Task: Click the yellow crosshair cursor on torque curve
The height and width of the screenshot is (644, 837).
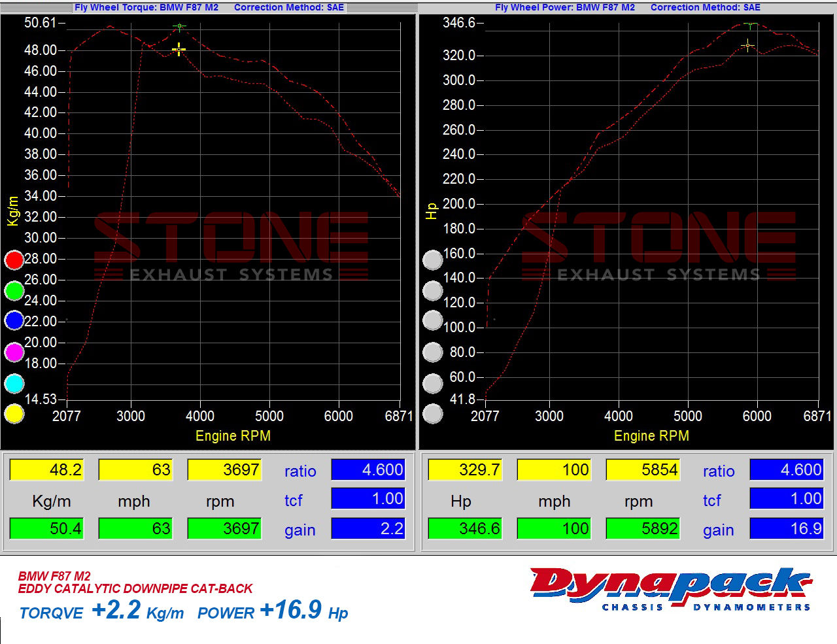Action: [x=179, y=49]
